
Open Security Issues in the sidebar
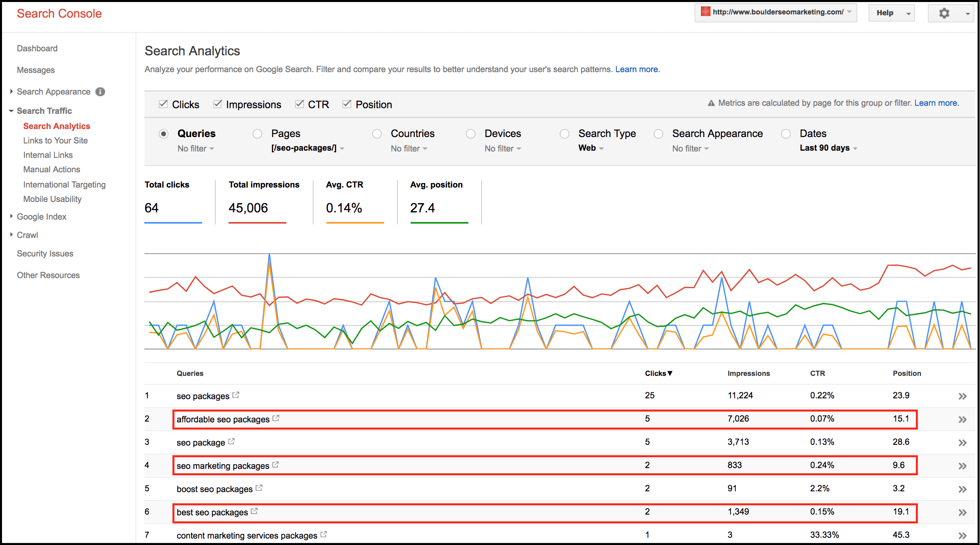(x=45, y=254)
